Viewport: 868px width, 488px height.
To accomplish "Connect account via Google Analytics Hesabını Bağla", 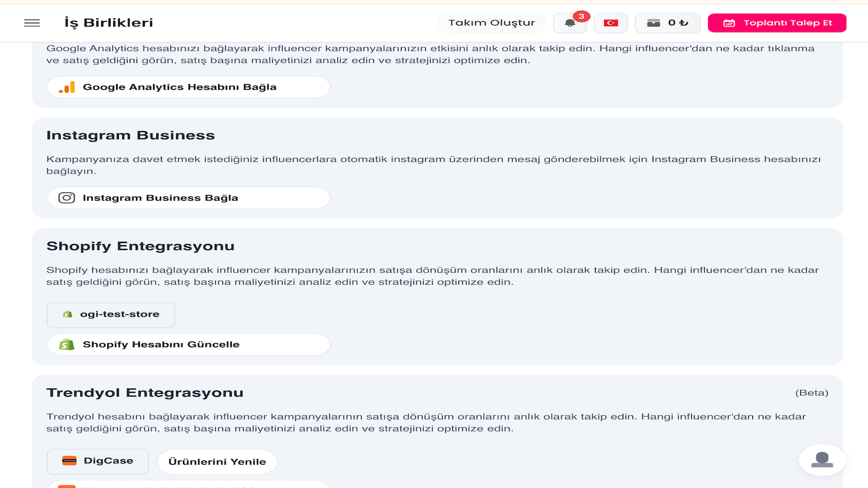I will click(188, 87).
